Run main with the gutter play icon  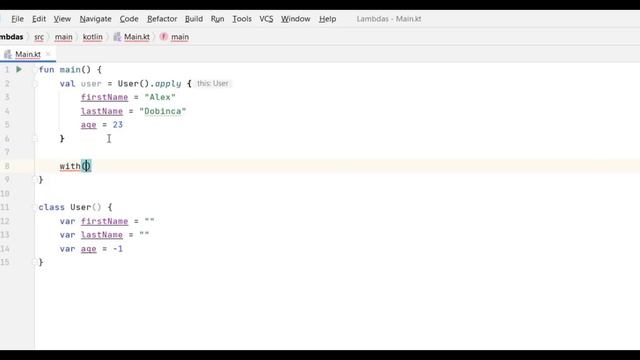tap(19, 69)
